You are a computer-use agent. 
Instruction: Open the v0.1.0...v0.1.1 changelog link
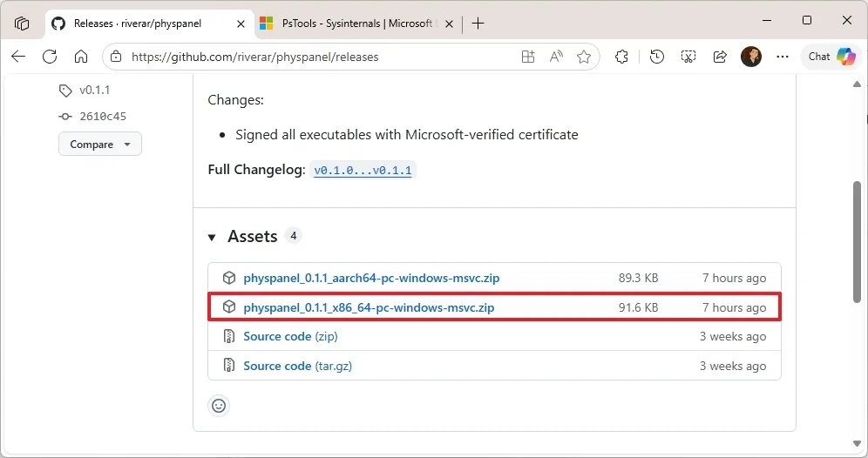(x=363, y=171)
